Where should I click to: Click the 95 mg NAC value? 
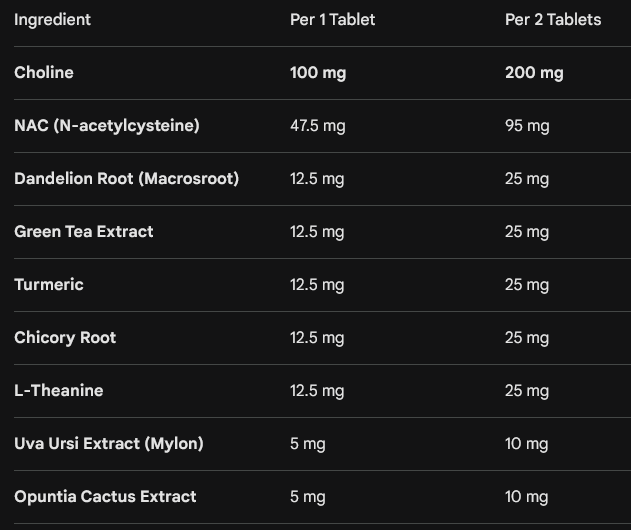pyautogui.click(x=527, y=126)
